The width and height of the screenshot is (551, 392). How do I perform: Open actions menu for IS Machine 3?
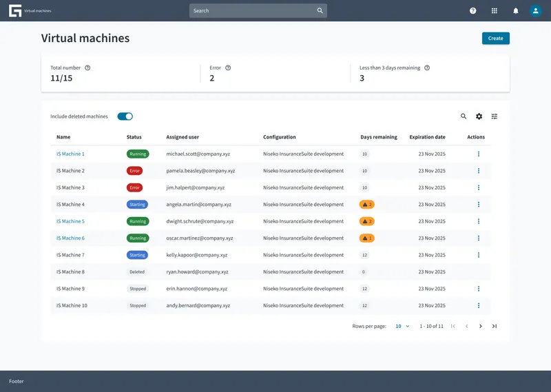[x=478, y=188]
